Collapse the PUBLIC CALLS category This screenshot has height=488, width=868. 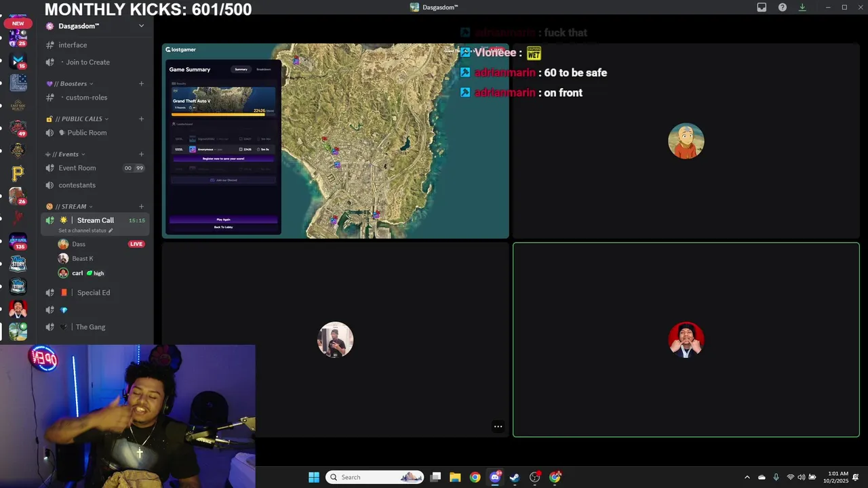(77, 119)
